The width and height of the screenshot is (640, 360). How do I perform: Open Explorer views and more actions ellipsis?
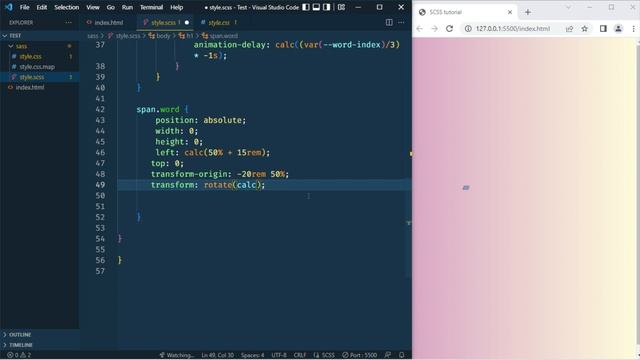click(68, 22)
